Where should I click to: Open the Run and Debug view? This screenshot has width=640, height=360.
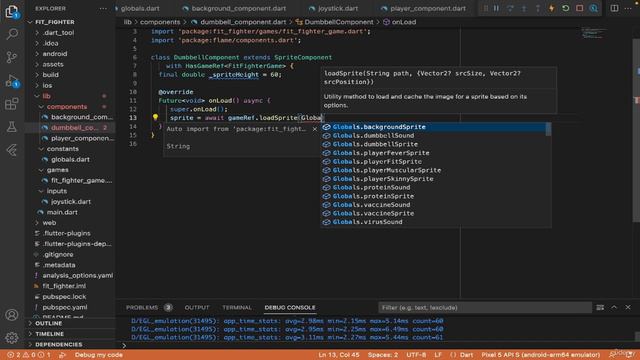[12, 81]
